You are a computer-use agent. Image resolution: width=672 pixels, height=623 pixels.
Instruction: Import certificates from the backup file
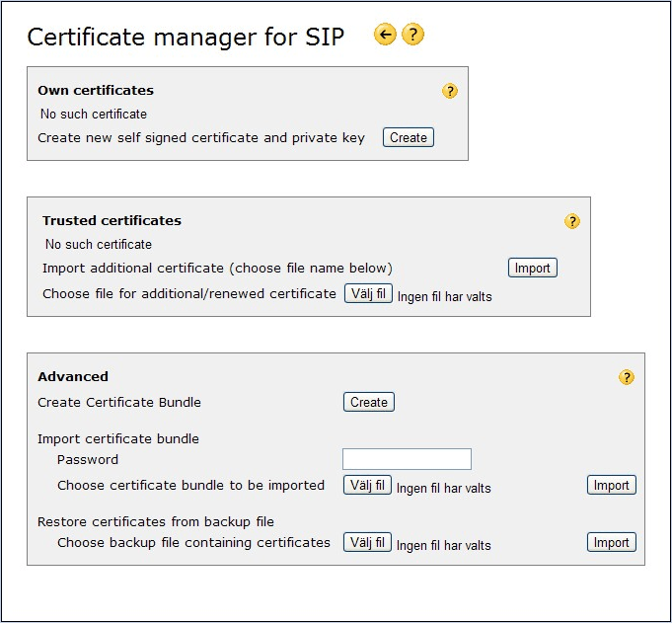(611, 542)
